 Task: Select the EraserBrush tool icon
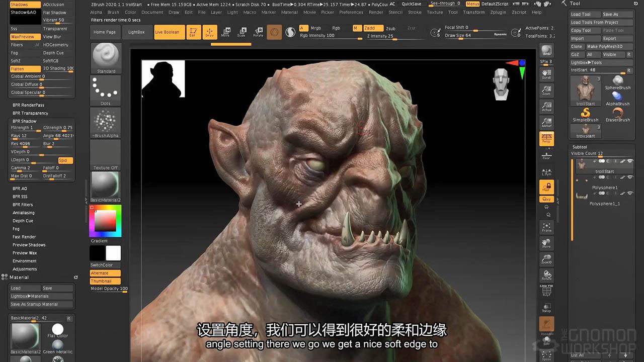[617, 115]
